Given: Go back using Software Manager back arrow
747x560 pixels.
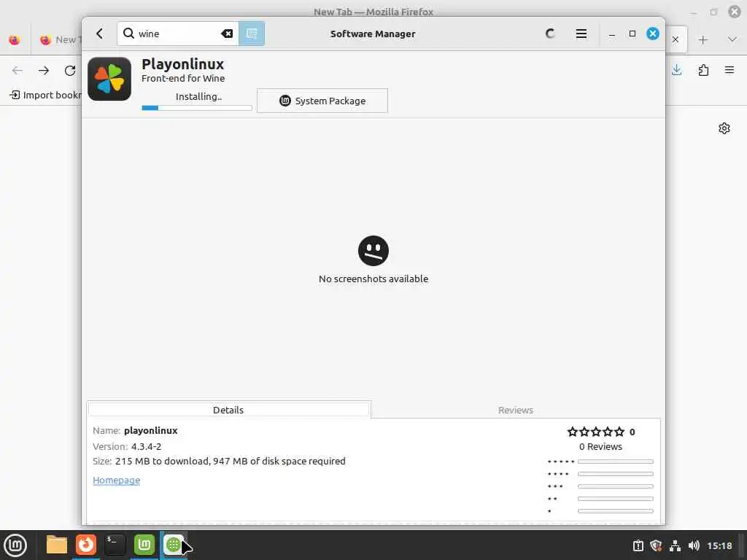Looking at the screenshot, I should point(99,34).
